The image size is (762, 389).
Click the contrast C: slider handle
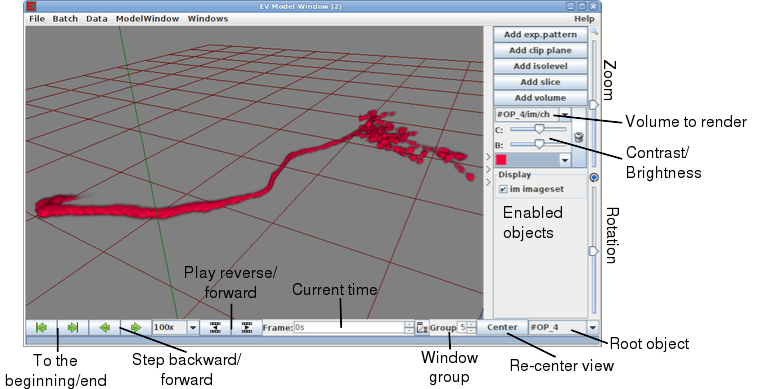[539, 129]
